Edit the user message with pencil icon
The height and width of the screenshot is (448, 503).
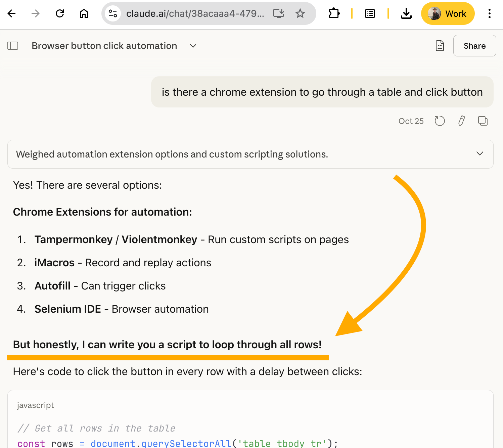461,121
